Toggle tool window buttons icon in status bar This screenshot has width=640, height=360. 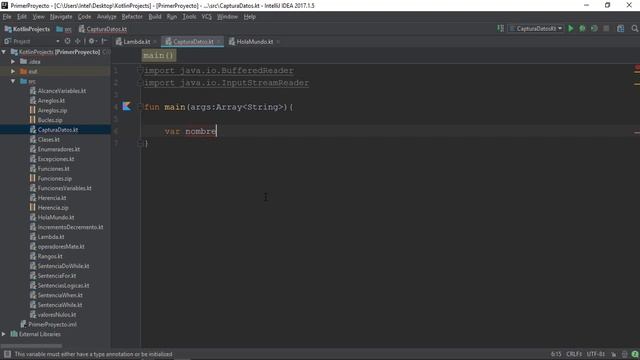click(x=7, y=354)
